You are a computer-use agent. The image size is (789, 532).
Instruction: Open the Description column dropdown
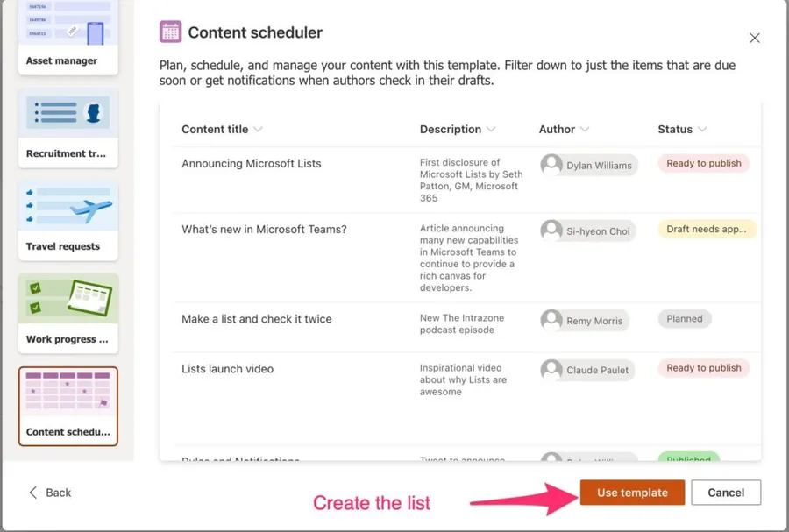click(x=491, y=130)
